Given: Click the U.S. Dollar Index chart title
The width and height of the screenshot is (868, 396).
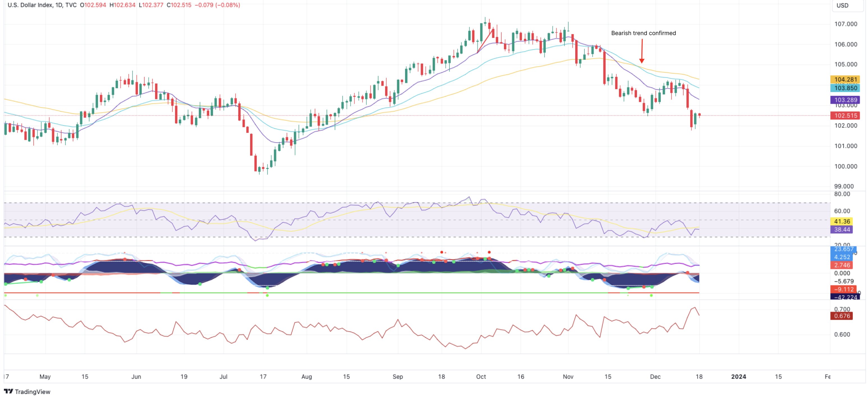Looking at the screenshot, I should [x=30, y=5].
